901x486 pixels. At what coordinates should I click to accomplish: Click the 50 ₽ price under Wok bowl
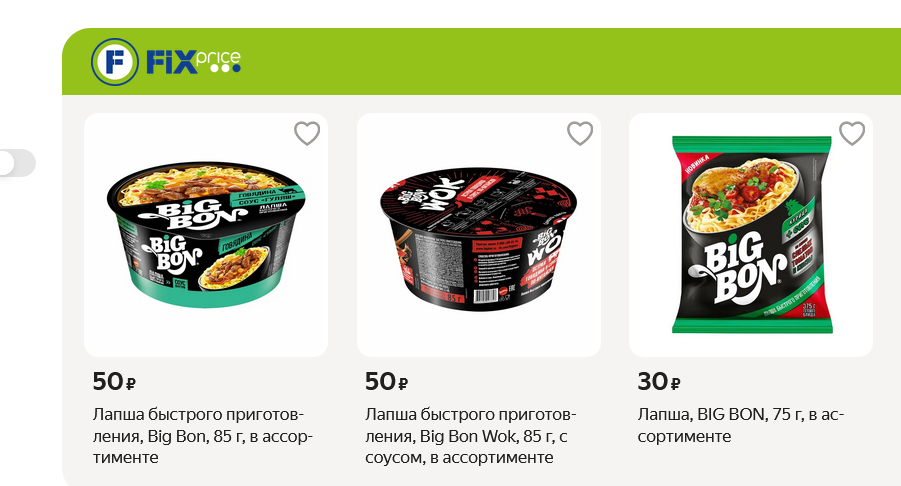[386, 381]
